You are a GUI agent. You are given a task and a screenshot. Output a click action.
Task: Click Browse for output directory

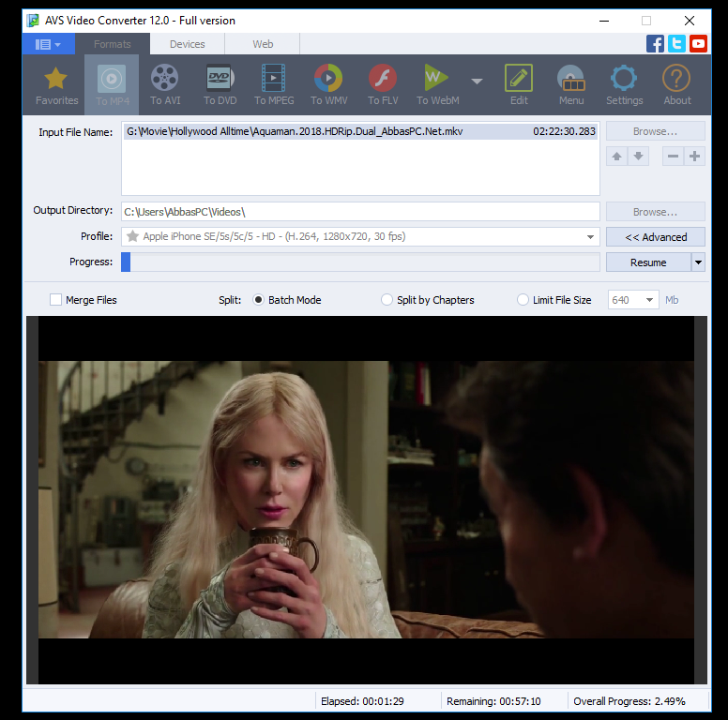coord(656,212)
